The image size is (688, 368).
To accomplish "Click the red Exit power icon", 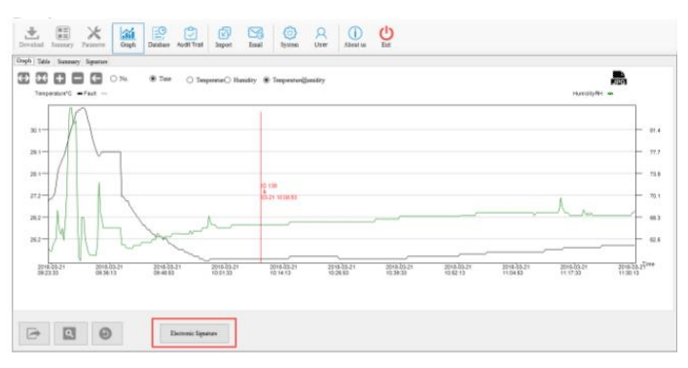I will (386, 37).
